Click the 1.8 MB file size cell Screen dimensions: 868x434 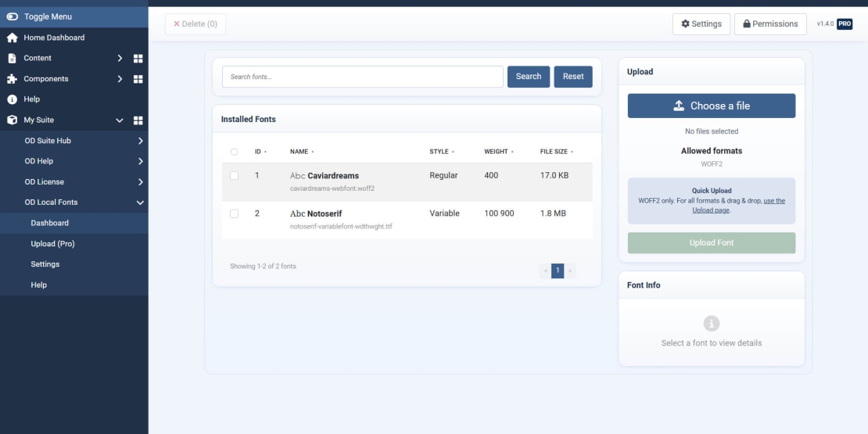(553, 213)
